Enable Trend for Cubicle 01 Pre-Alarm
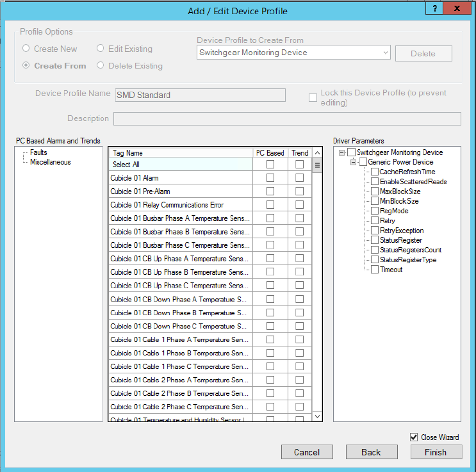The width and height of the screenshot is (476, 472). [x=299, y=191]
